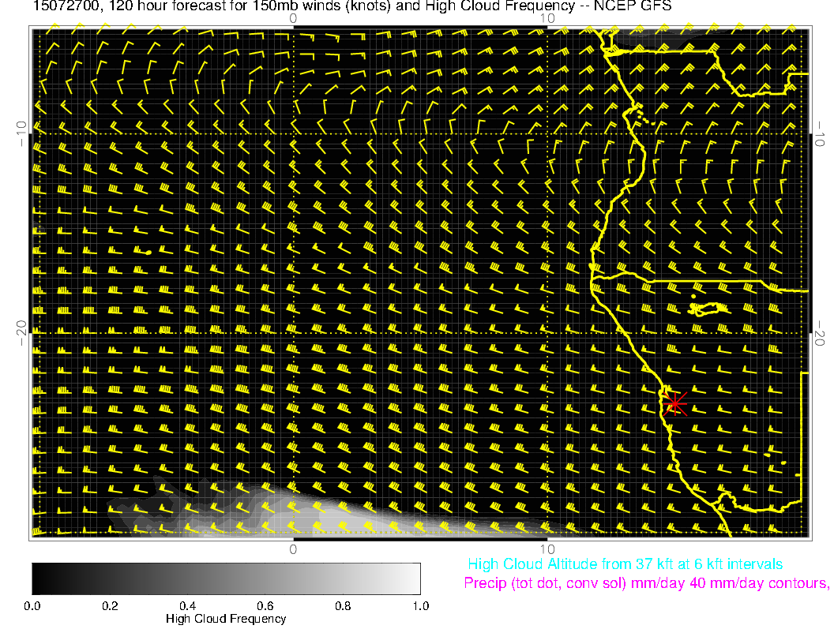Click the 0.8 tick label on the colorbar
Image resolution: width=834 pixels, height=644 pixels.
tap(343, 606)
